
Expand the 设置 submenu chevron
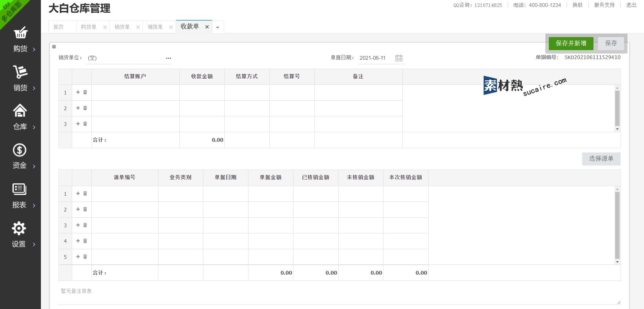(x=34, y=244)
